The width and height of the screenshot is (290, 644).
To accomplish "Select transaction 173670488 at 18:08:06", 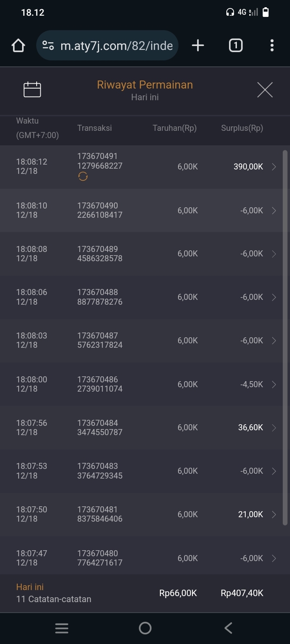I will [100, 297].
